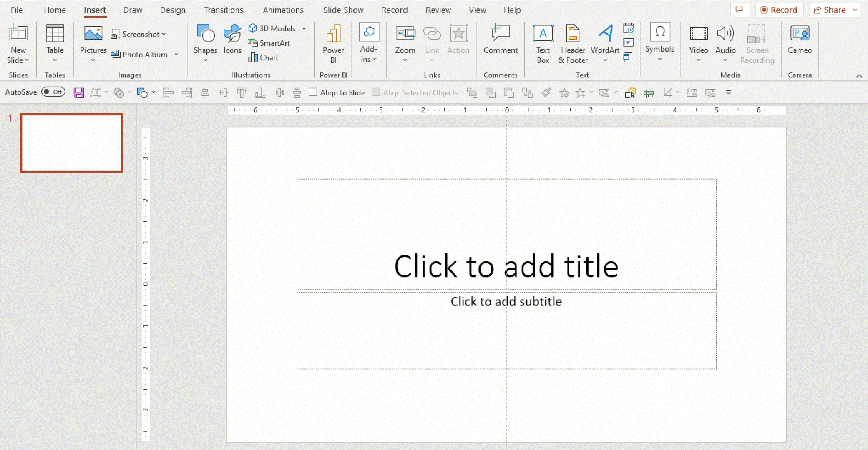Enable the Align to Slide checkbox
868x450 pixels.
point(313,92)
